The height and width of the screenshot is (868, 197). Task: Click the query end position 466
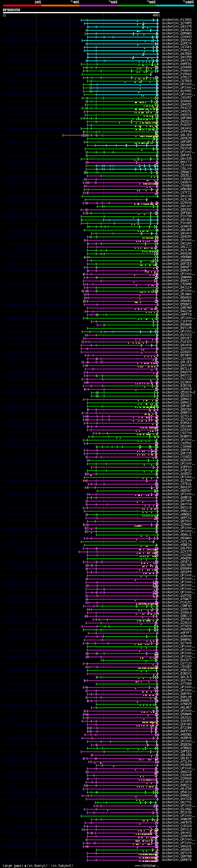155,15
